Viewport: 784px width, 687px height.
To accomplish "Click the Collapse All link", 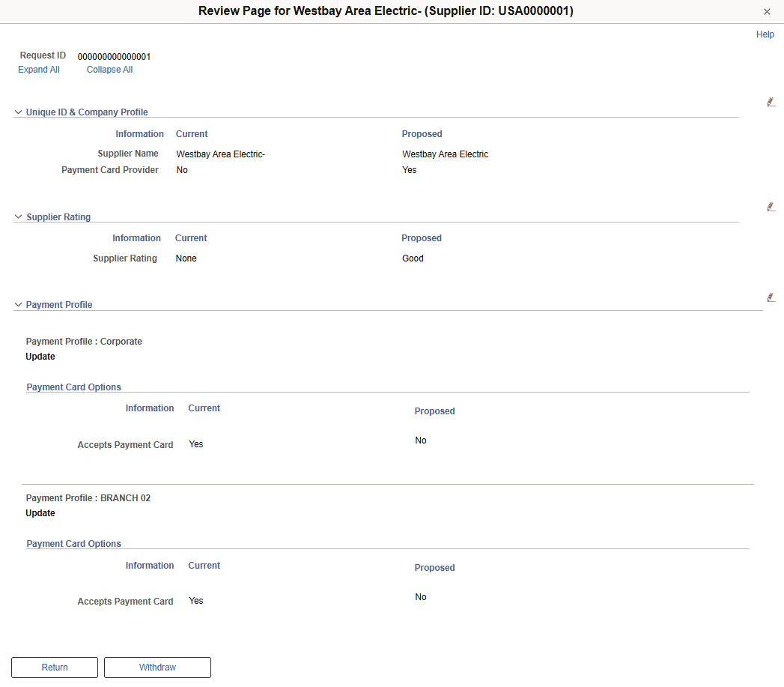I will pyautogui.click(x=109, y=69).
